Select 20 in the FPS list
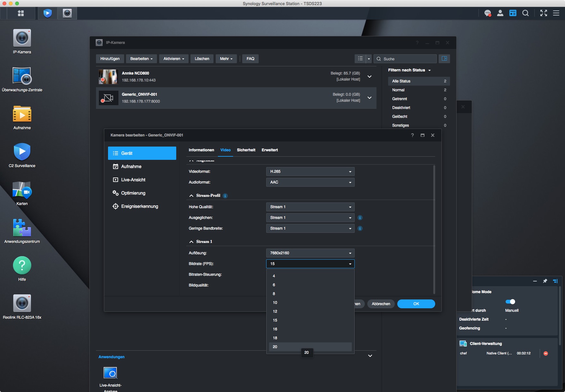Screen dimensions: 565x392 [x=275, y=347]
